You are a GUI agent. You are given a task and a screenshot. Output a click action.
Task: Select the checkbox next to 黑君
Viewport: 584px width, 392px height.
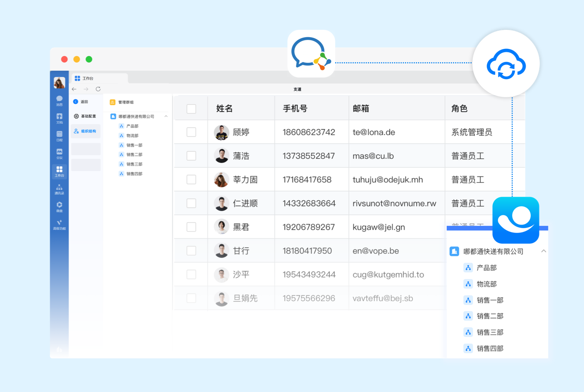[x=191, y=227]
